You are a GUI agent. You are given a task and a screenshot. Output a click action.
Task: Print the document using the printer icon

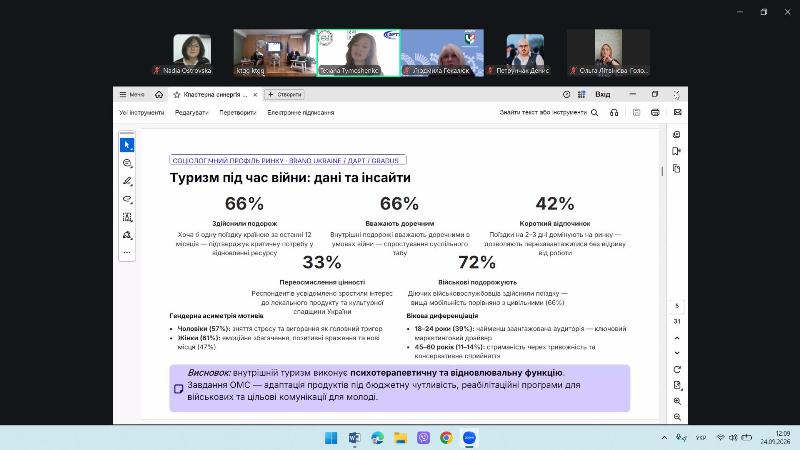(x=655, y=112)
